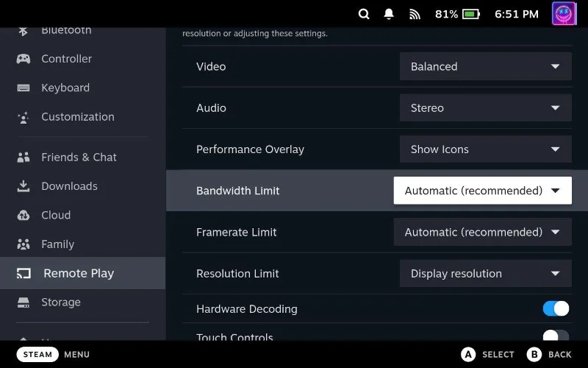The width and height of the screenshot is (588, 368).
Task: Expand the Video quality dropdown
Action: point(485,66)
